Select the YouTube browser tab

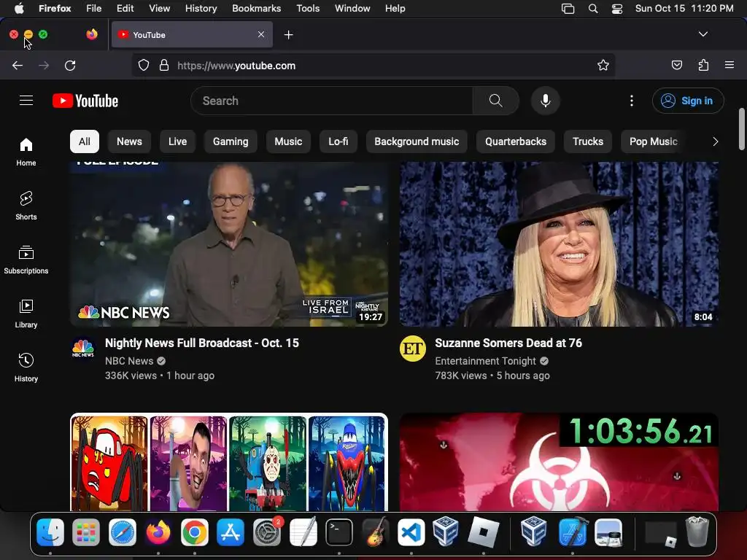pyautogui.click(x=192, y=35)
